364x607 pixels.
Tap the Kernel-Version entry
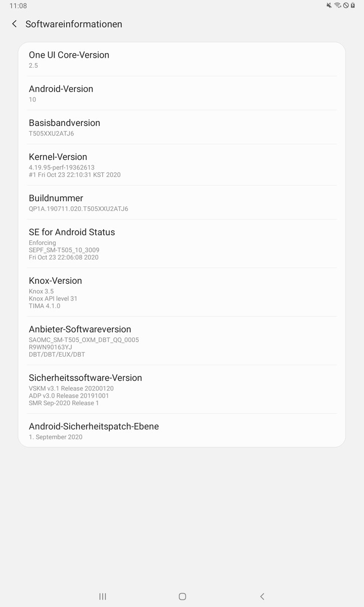[x=181, y=165]
